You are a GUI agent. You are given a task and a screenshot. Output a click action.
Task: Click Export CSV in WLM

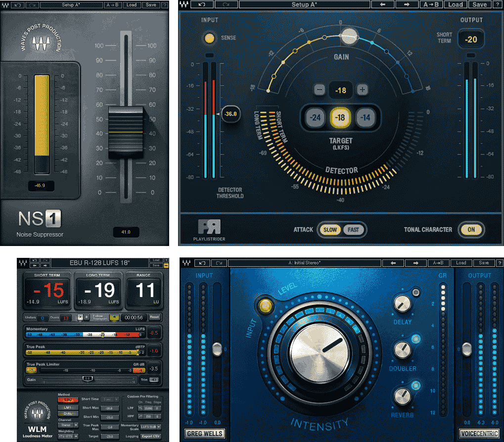(150, 436)
